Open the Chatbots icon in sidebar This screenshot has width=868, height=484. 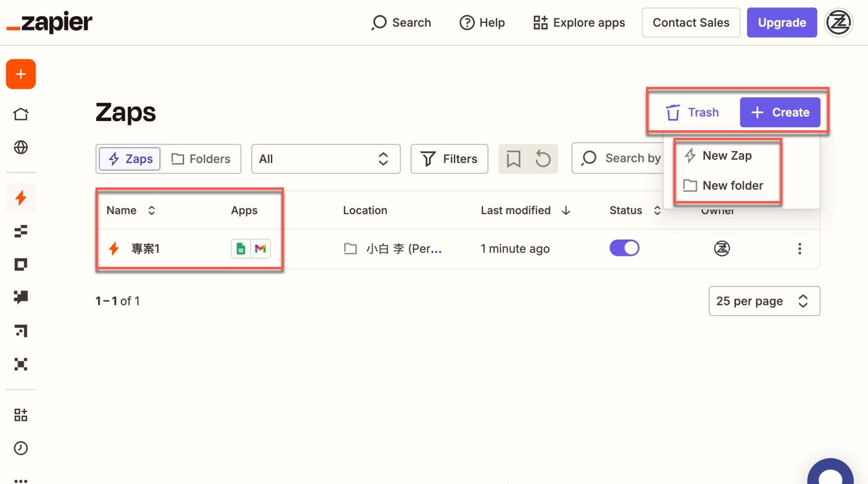(21, 298)
